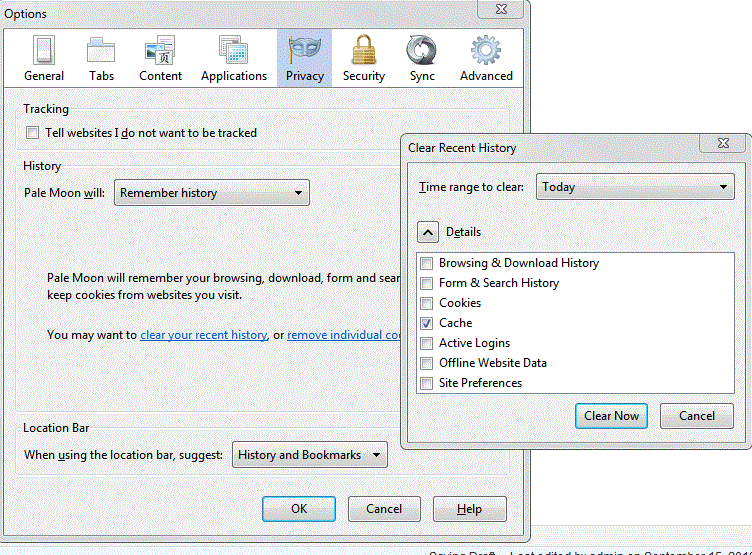Open 'Time range to clear' Today dropdown
Screen dimensions: 752x555
click(x=635, y=187)
